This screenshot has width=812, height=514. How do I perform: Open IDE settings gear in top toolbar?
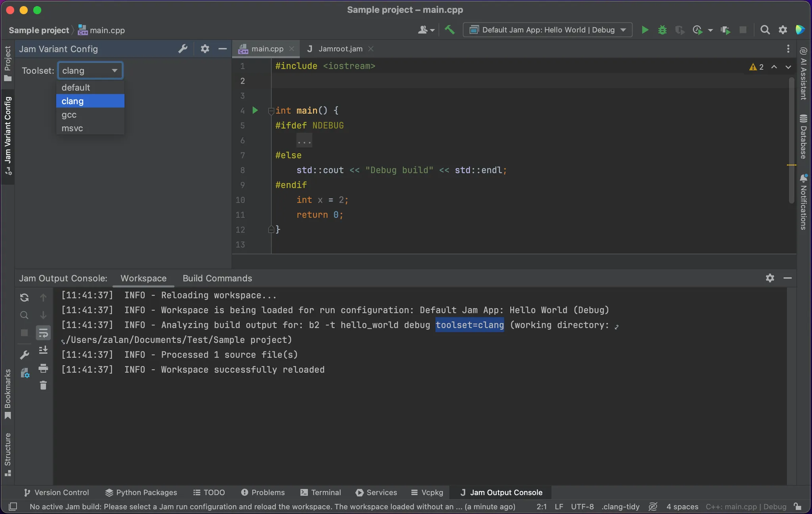[783, 30]
